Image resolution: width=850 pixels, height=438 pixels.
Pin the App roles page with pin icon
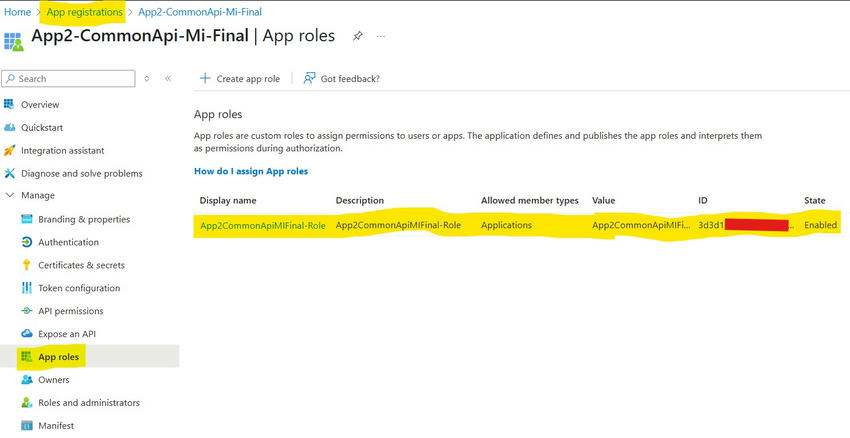click(x=357, y=36)
